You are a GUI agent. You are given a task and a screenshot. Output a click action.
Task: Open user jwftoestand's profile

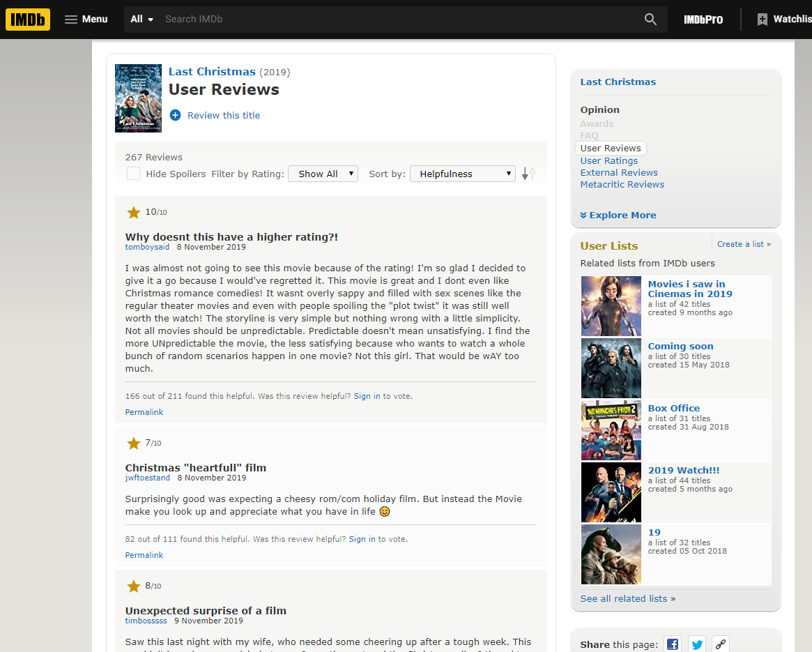(x=148, y=478)
